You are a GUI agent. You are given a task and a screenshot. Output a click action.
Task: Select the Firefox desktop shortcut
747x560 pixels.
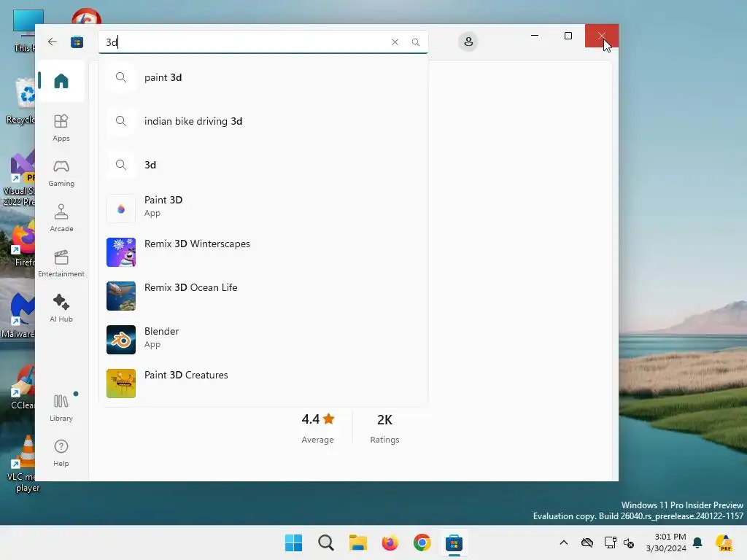pos(23,244)
